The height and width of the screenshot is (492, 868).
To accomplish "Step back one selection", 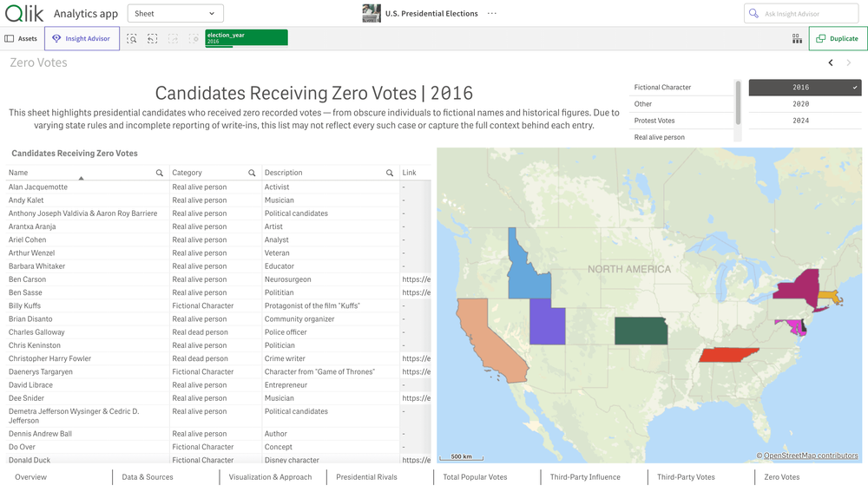I will [x=152, y=39].
